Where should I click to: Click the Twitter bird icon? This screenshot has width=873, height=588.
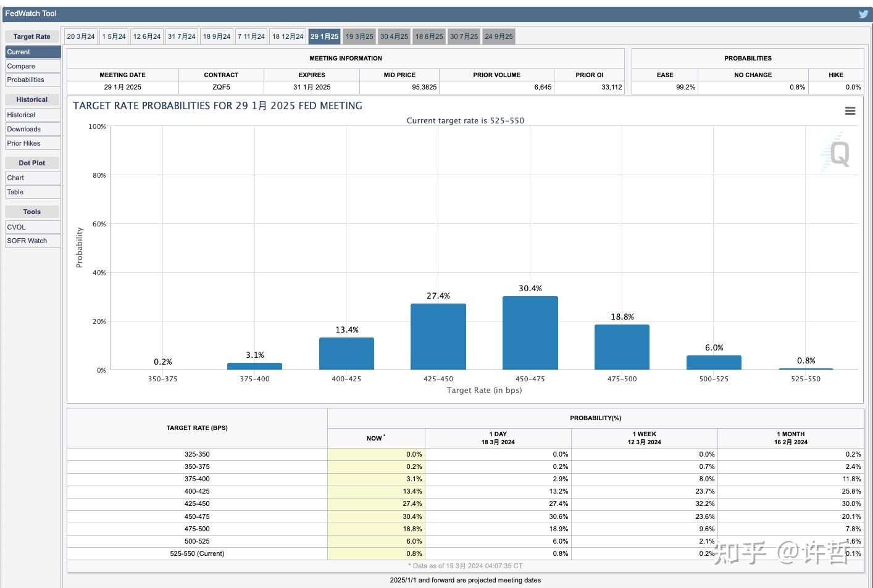pos(863,14)
